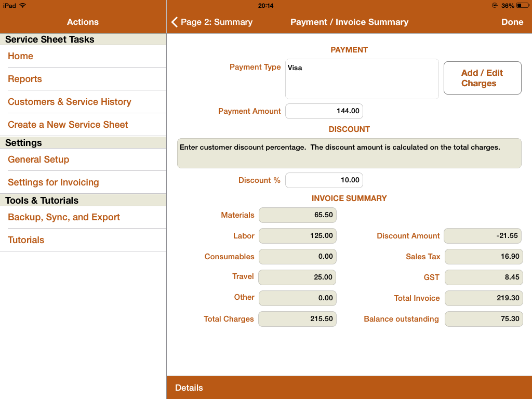The width and height of the screenshot is (532, 399).
Task: Tap the rotation lock status icon
Action: (x=494, y=5)
